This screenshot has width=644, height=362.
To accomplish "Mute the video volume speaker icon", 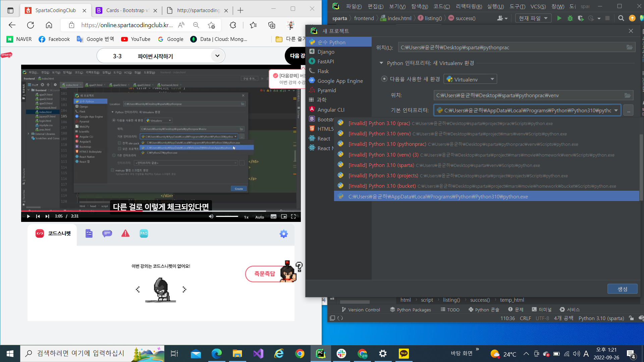I will pyautogui.click(x=211, y=216).
